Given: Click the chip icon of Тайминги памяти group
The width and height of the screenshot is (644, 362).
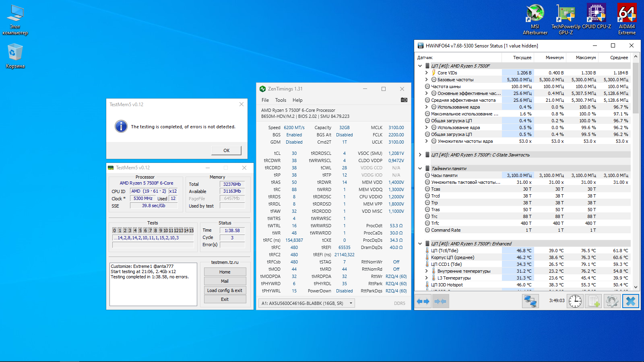Looking at the screenshot, I should pyautogui.click(x=427, y=169).
